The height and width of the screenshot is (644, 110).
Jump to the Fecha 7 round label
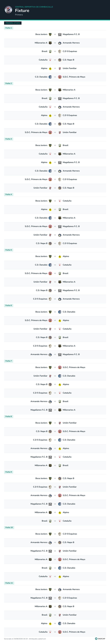[9, 361]
